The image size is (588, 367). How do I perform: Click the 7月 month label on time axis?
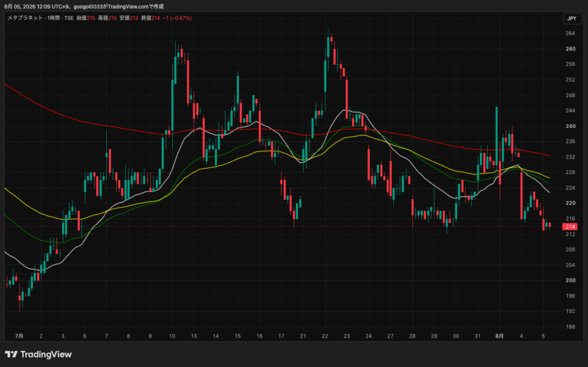click(x=19, y=336)
